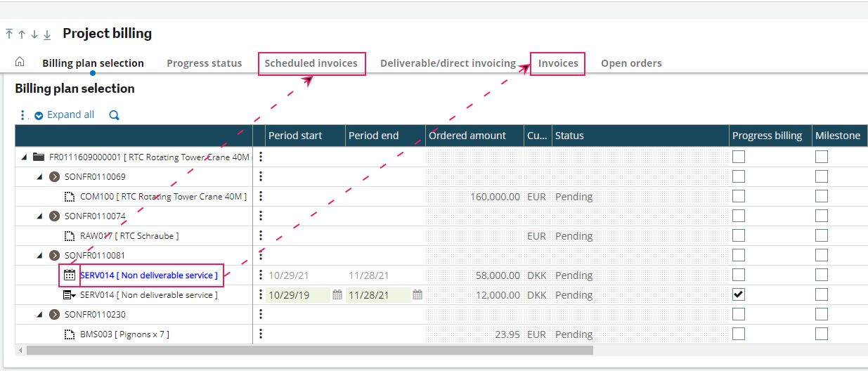Click the jump-to-last record arrow icon
Viewport: 868px width, 371px height.
click(47, 34)
